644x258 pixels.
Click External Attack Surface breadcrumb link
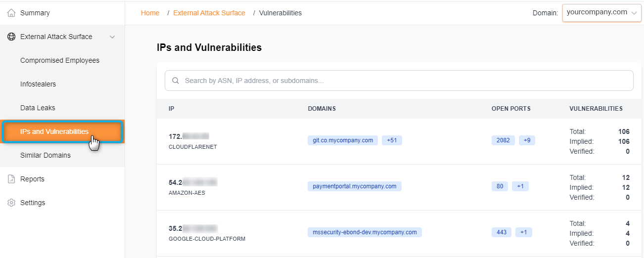209,13
